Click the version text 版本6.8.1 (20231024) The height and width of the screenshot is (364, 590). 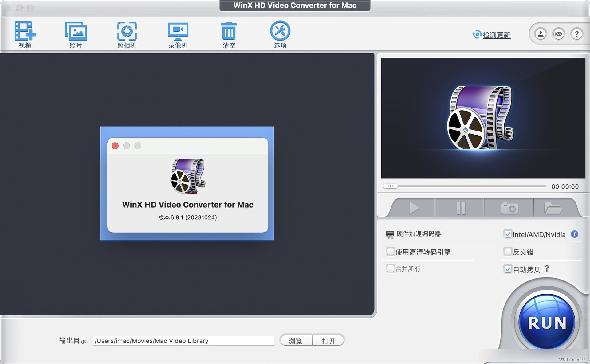click(187, 217)
